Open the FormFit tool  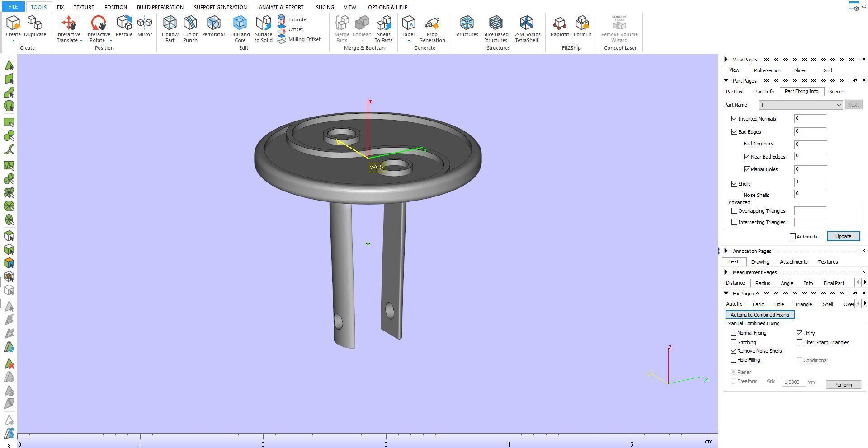[582, 26]
